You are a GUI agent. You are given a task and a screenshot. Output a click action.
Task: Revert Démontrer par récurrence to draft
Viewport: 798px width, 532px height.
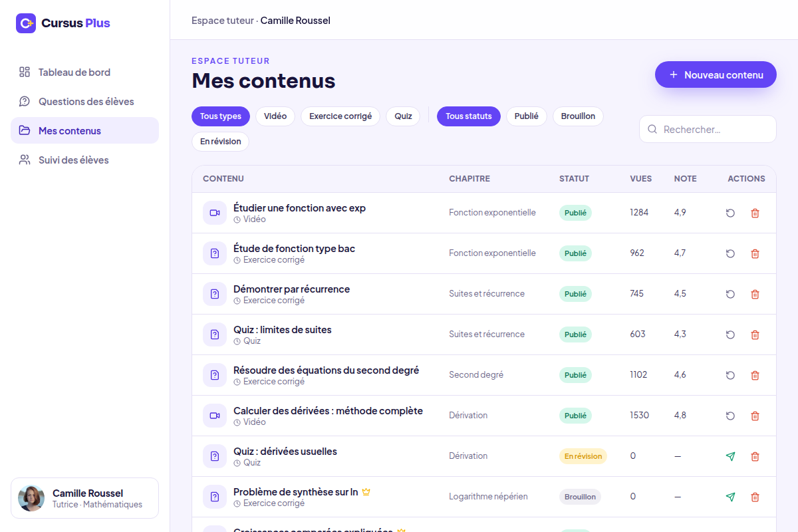pyautogui.click(x=730, y=294)
